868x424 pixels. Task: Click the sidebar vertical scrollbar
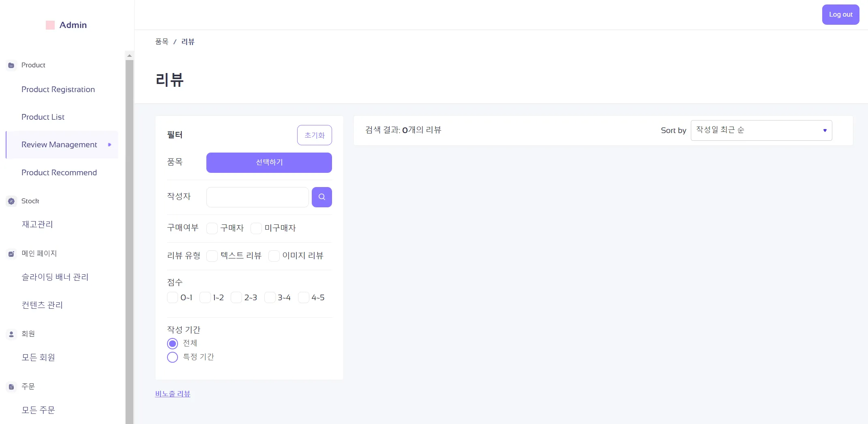click(129, 242)
